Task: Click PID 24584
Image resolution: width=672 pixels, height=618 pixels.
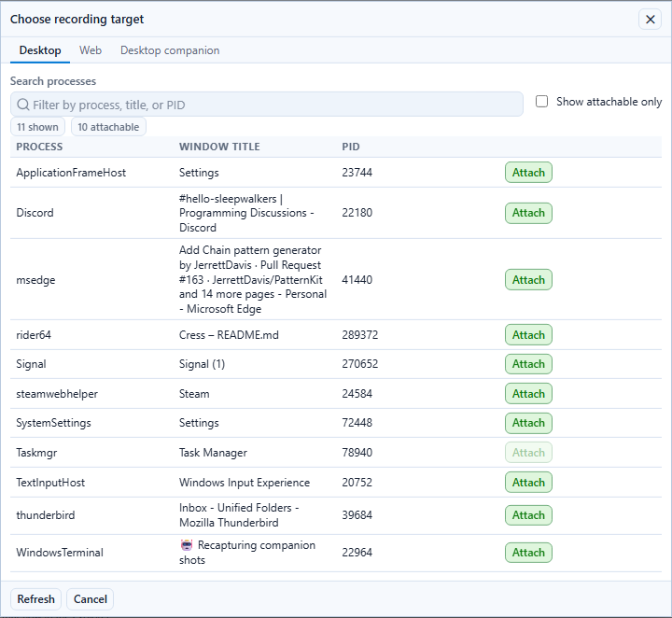Action: click(x=357, y=394)
